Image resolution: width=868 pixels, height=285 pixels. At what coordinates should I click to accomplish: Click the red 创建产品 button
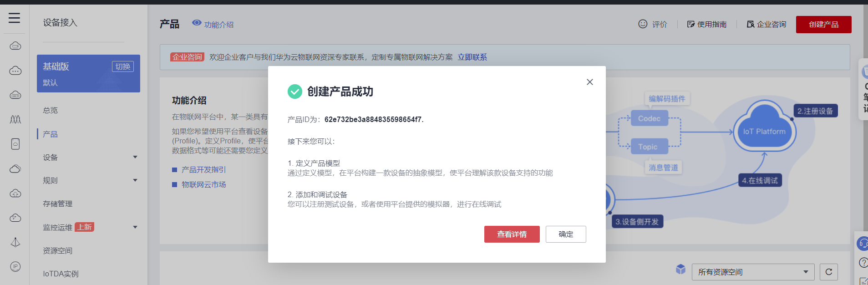(824, 25)
